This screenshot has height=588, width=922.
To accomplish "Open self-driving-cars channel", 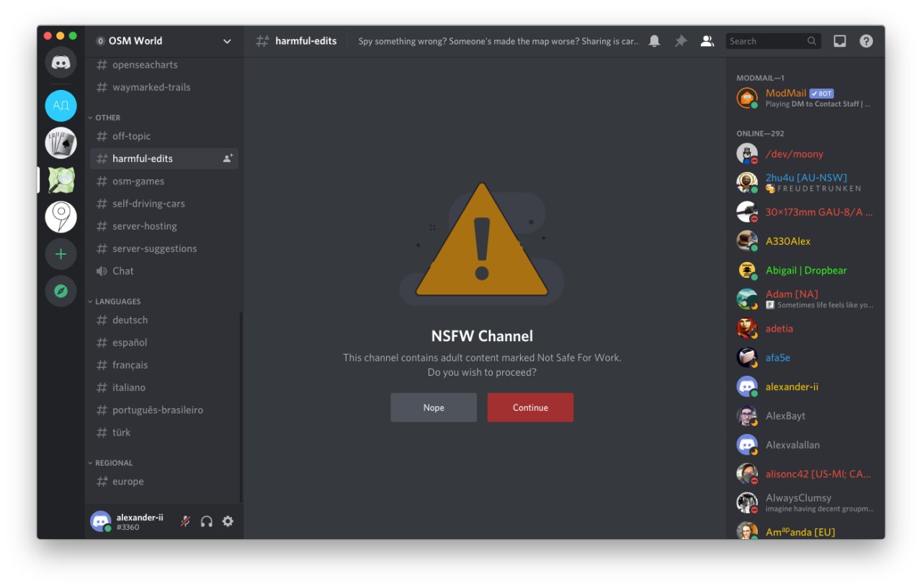I will point(164,204).
